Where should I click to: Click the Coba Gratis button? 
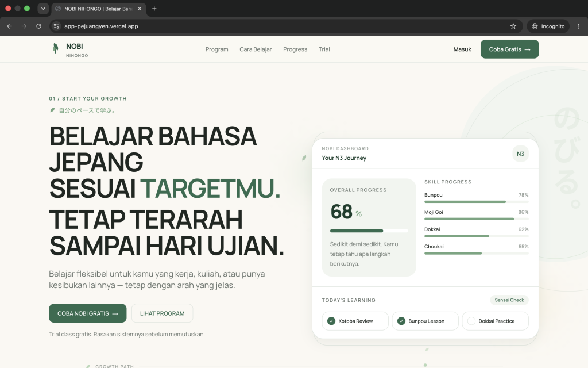tap(510, 49)
